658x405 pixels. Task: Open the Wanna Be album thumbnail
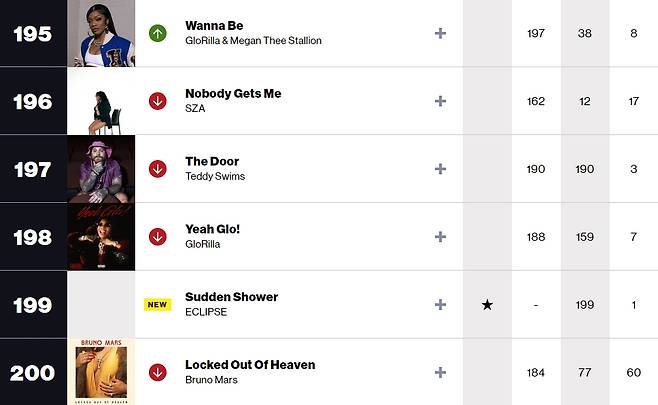[101, 33]
